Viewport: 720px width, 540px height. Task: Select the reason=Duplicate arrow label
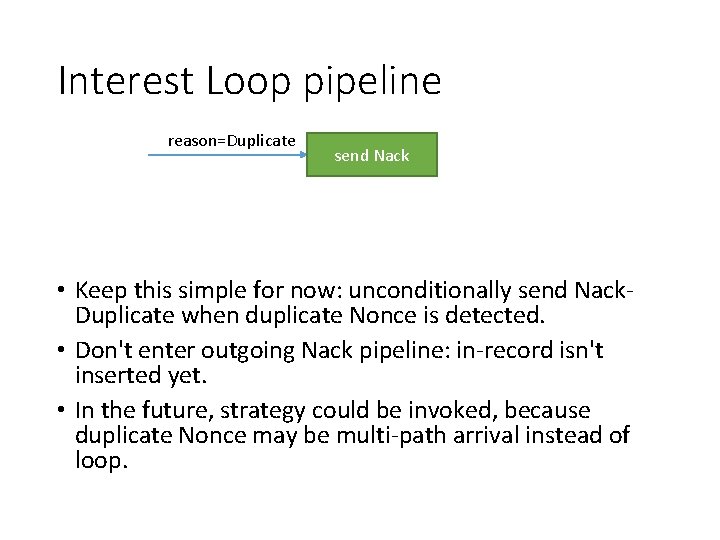(231, 140)
